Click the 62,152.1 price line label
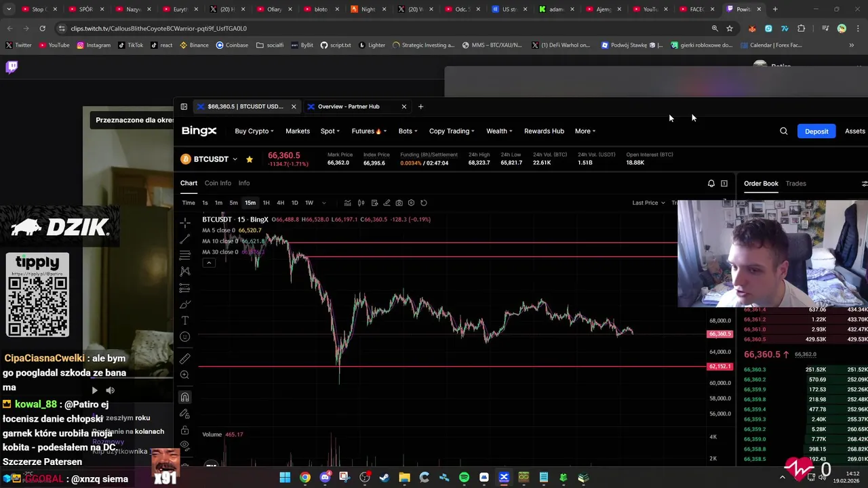This screenshot has height=488, width=868. pyautogui.click(x=719, y=367)
